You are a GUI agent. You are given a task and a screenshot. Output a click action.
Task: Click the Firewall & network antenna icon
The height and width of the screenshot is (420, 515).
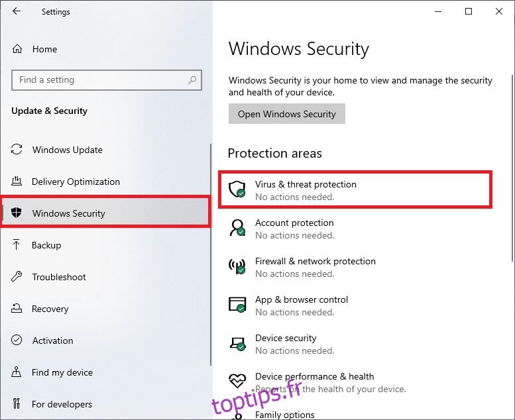(237, 266)
